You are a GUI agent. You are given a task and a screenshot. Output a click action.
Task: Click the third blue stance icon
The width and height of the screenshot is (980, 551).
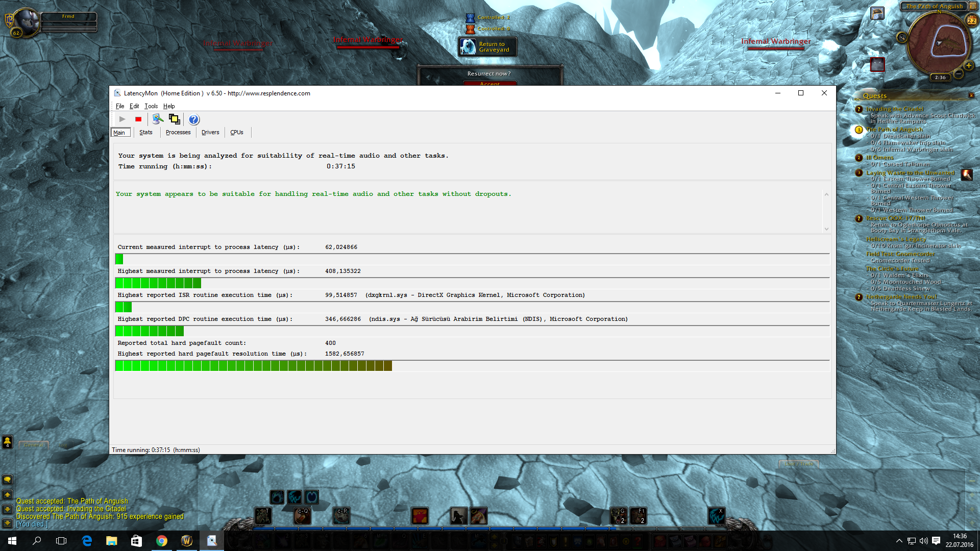coord(312,497)
